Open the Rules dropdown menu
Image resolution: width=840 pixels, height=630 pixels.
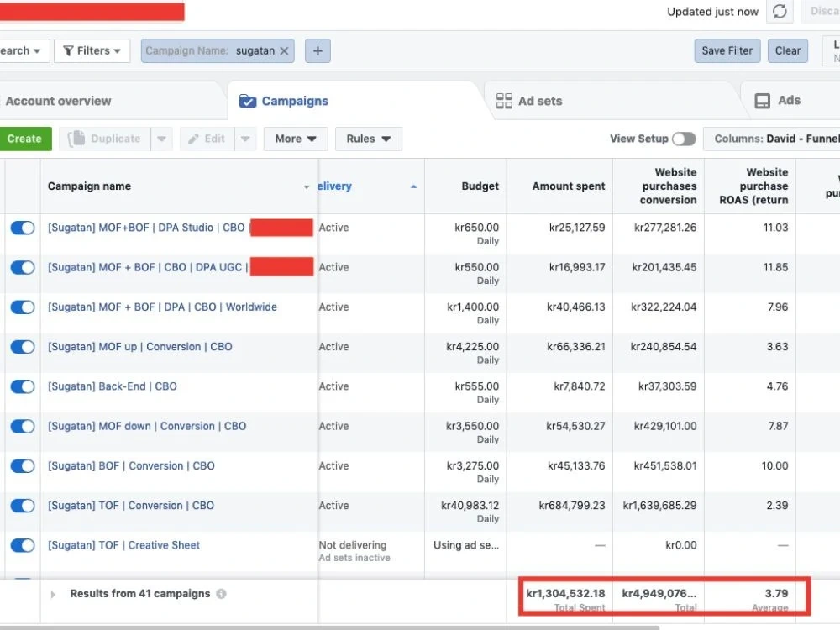pyautogui.click(x=368, y=139)
